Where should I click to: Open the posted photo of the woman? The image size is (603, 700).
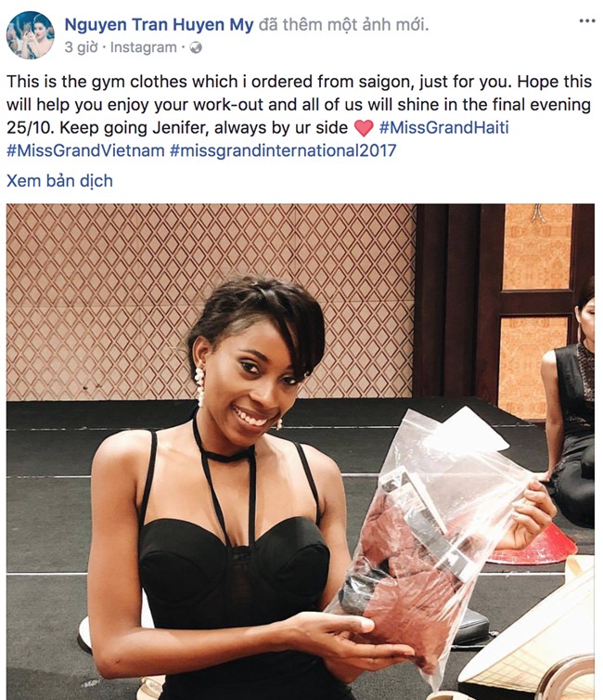click(301, 451)
